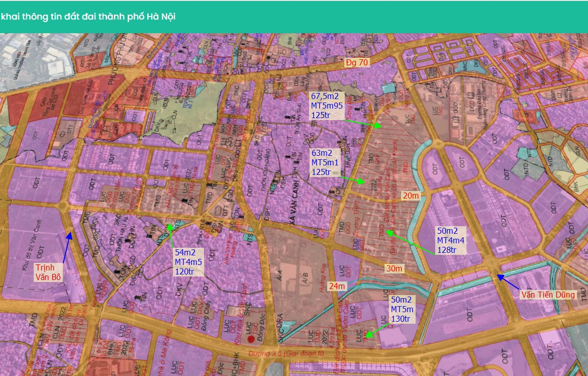
Task: Click the Văn Tiến Dũng street label
Action: [547, 295]
